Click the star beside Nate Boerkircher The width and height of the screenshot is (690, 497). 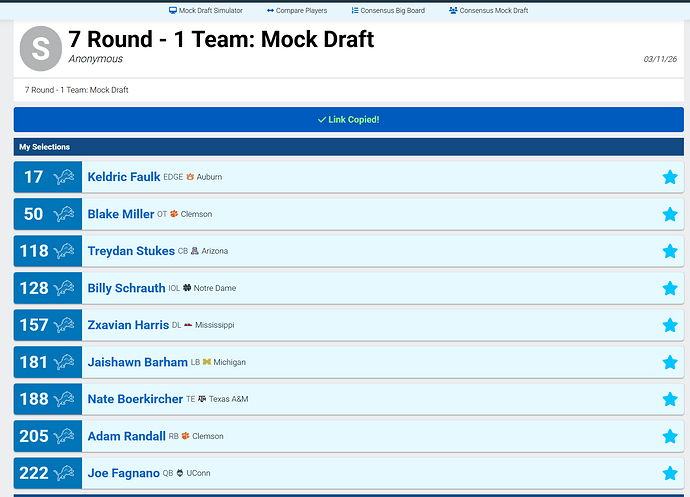pos(669,399)
